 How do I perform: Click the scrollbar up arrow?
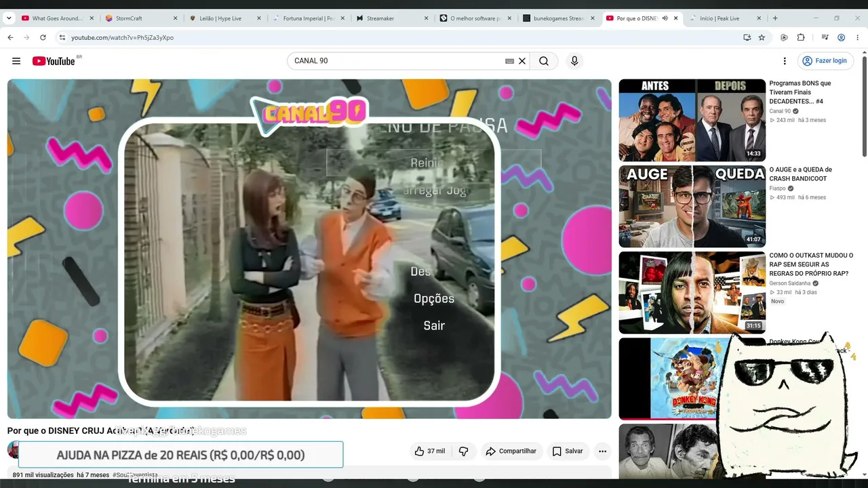coord(864,51)
